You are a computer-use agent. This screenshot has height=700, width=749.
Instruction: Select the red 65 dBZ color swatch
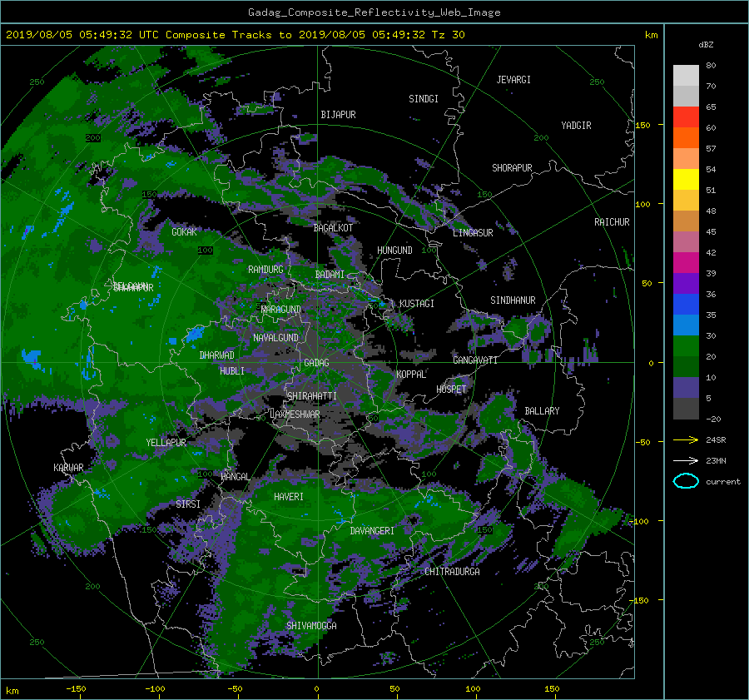click(686, 117)
